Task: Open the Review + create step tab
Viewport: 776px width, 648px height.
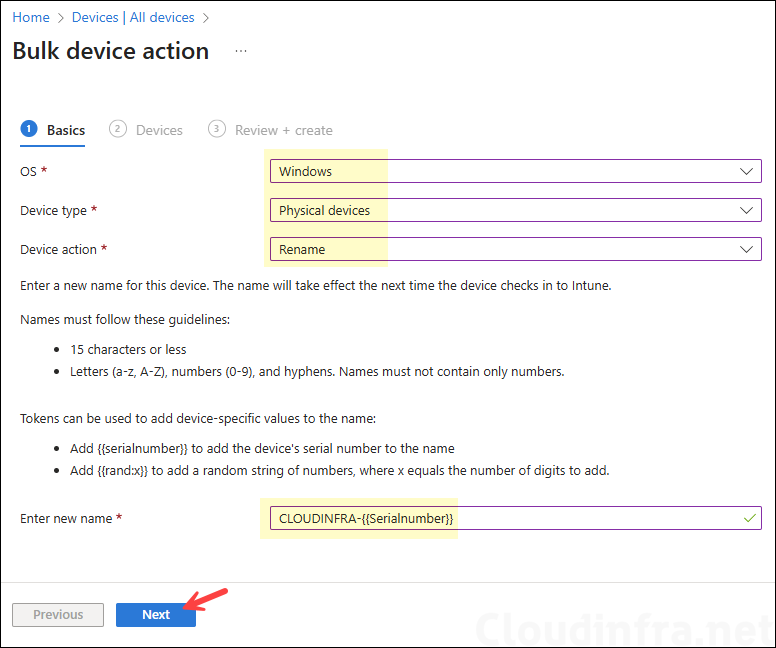Action: tap(270, 130)
